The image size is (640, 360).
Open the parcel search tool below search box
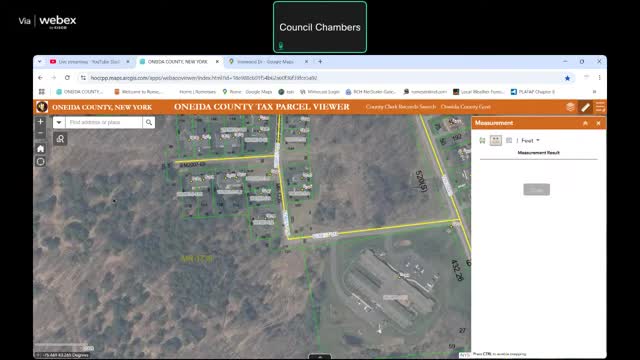point(60,139)
